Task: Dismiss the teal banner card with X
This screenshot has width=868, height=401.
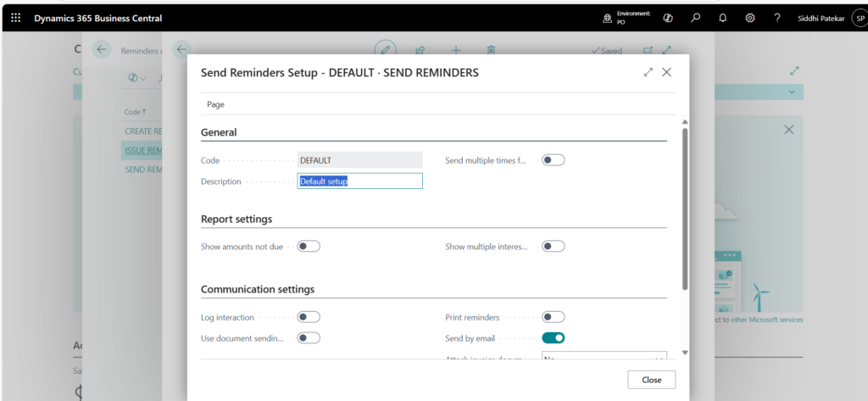Action: (789, 130)
